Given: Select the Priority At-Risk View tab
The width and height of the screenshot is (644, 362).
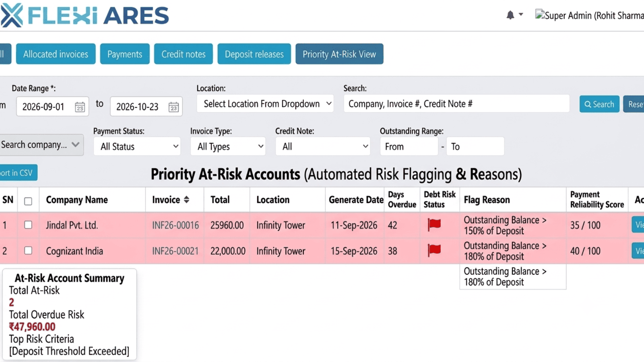Looking at the screenshot, I should click(339, 54).
